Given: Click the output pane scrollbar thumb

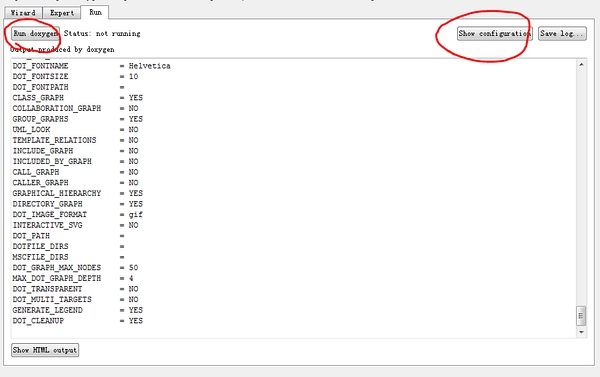Looking at the screenshot, I should tap(581, 316).
